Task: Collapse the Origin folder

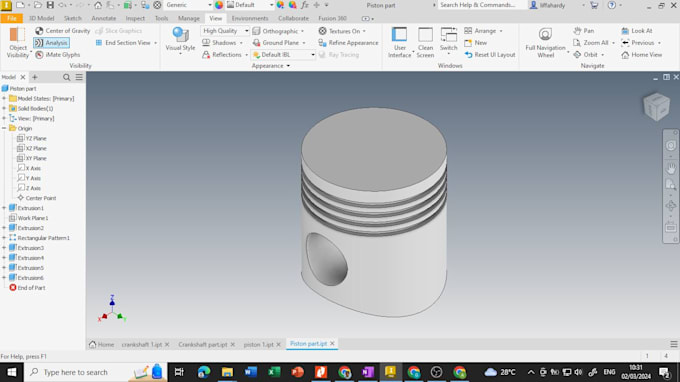Action: click(4, 128)
